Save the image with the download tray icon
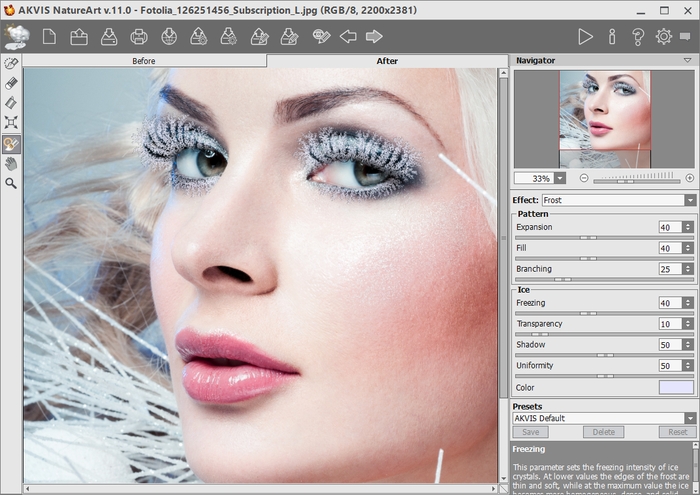Screen dimensions: 700x495 coord(109,37)
